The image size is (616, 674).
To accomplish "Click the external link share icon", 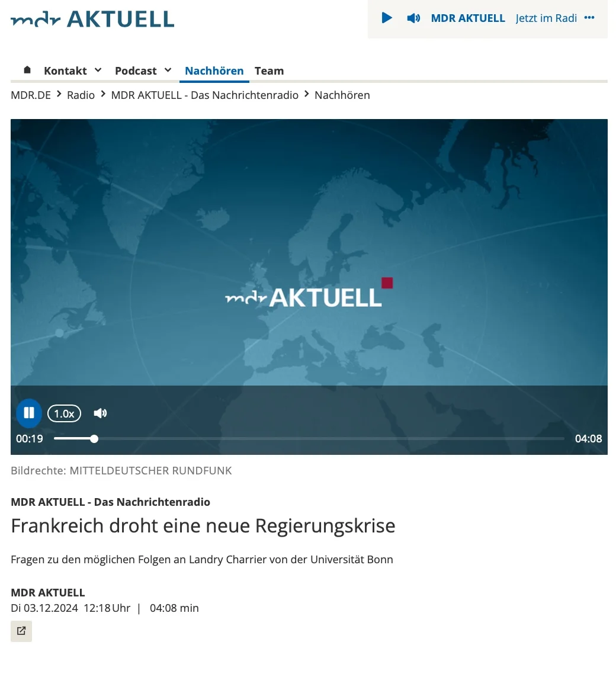I will point(21,631).
